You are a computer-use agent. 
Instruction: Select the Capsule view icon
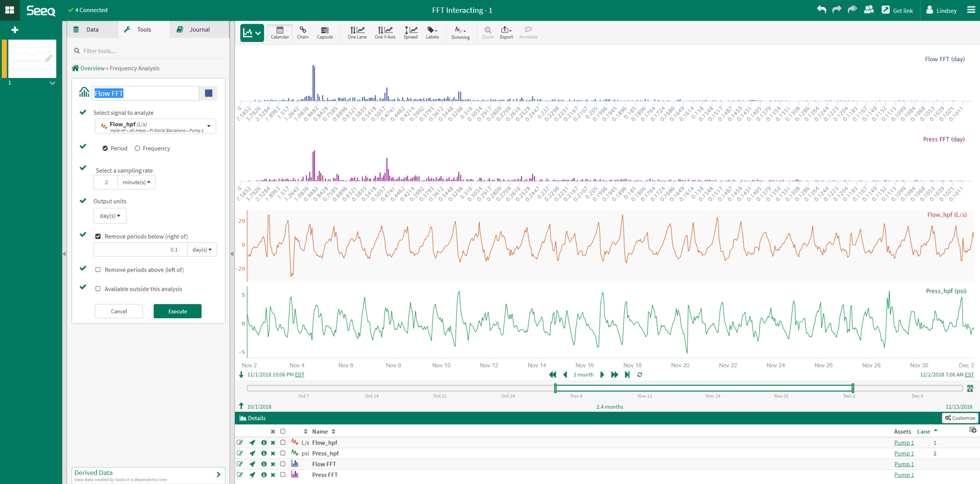pos(324,32)
